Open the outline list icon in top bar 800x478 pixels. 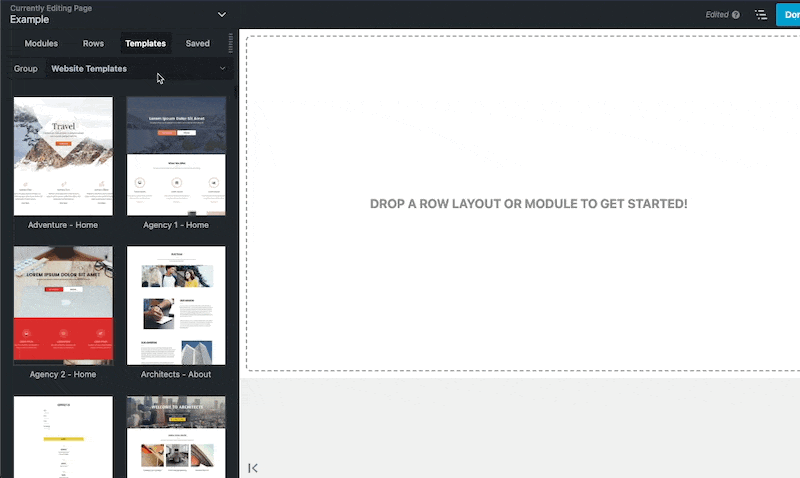tap(761, 15)
